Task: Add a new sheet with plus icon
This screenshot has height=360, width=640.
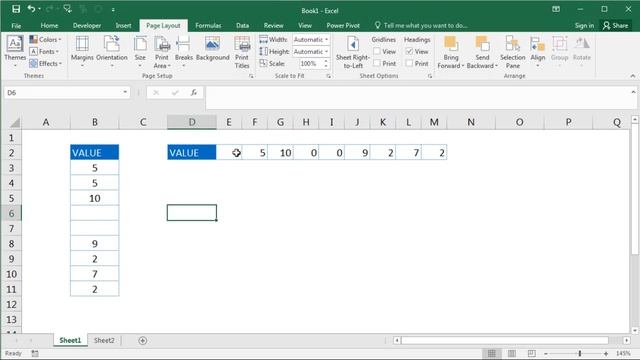Action: (x=142, y=340)
